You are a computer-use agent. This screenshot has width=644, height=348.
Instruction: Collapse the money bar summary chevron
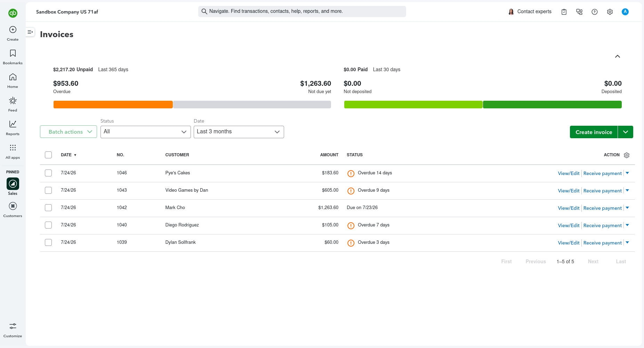(618, 56)
